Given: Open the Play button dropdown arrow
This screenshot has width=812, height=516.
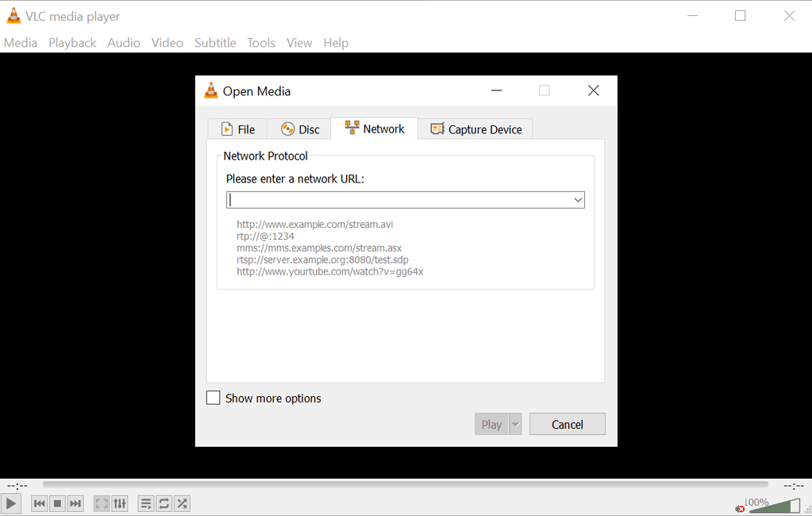Looking at the screenshot, I should (515, 423).
